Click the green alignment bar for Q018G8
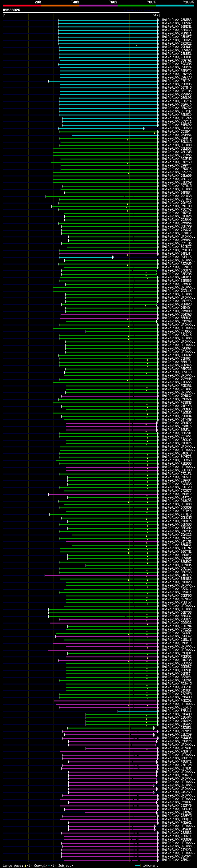This screenshot has width=197, height=868. [x=102, y=196]
